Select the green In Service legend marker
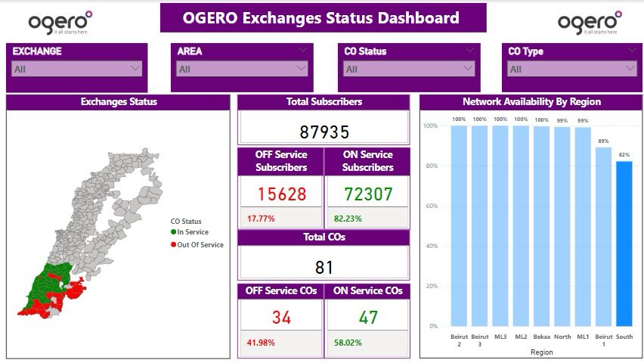 pos(173,232)
